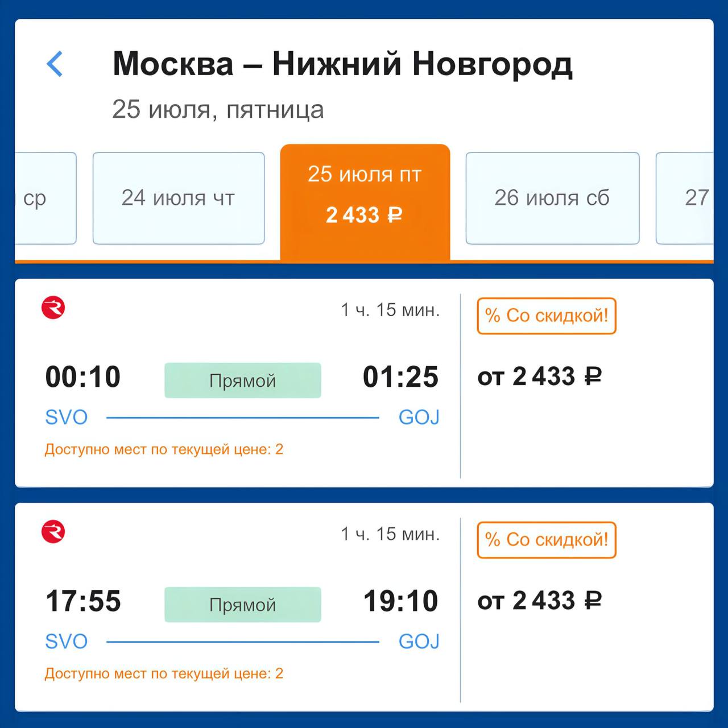The height and width of the screenshot is (728, 728).
Task: Click airline logo on 17:55 flight
Action: (x=53, y=532)
